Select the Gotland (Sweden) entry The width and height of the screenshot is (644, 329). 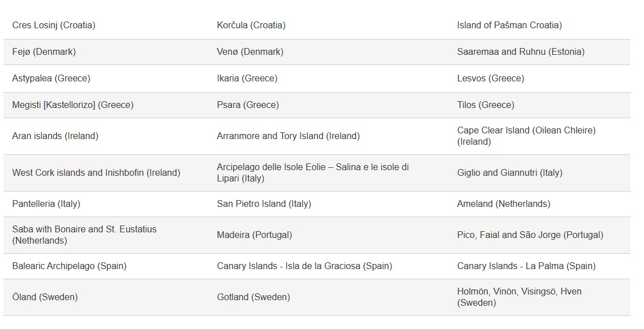point(253,297)
